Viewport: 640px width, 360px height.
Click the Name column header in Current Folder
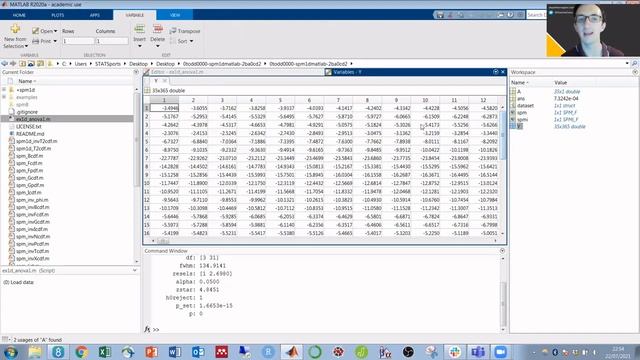pyautogui.click(x=27, y=81)
